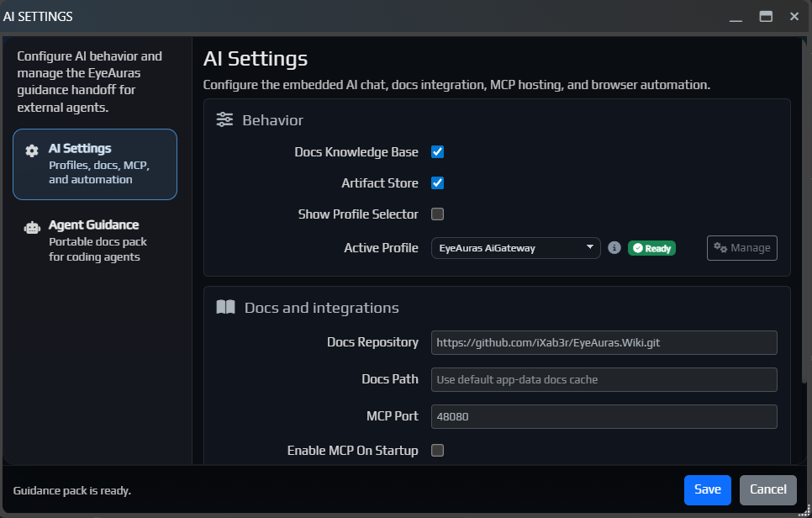Disable the Artifact Store checkbox

tap(437, 183)
